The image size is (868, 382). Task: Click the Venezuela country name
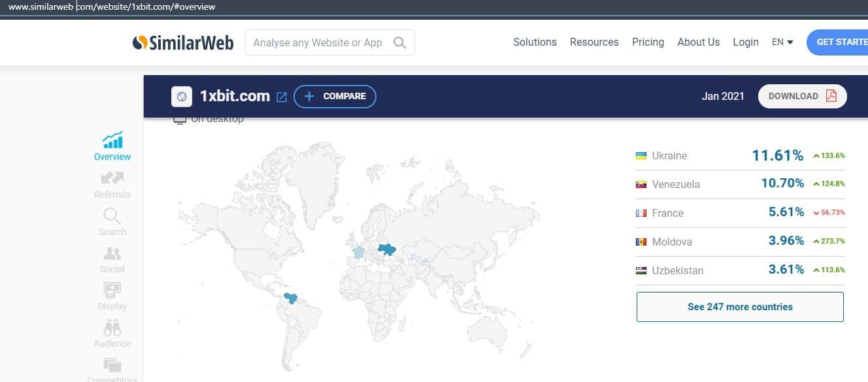[676, 184]
